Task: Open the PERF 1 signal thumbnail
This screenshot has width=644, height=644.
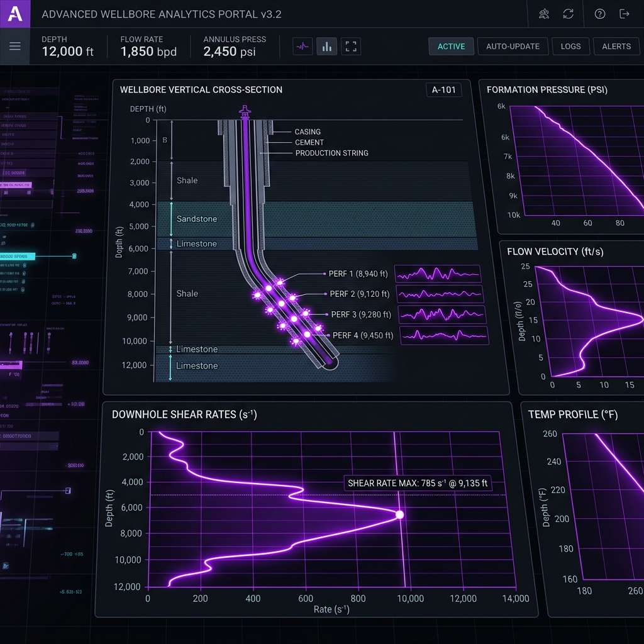Action: coord(438,274)
